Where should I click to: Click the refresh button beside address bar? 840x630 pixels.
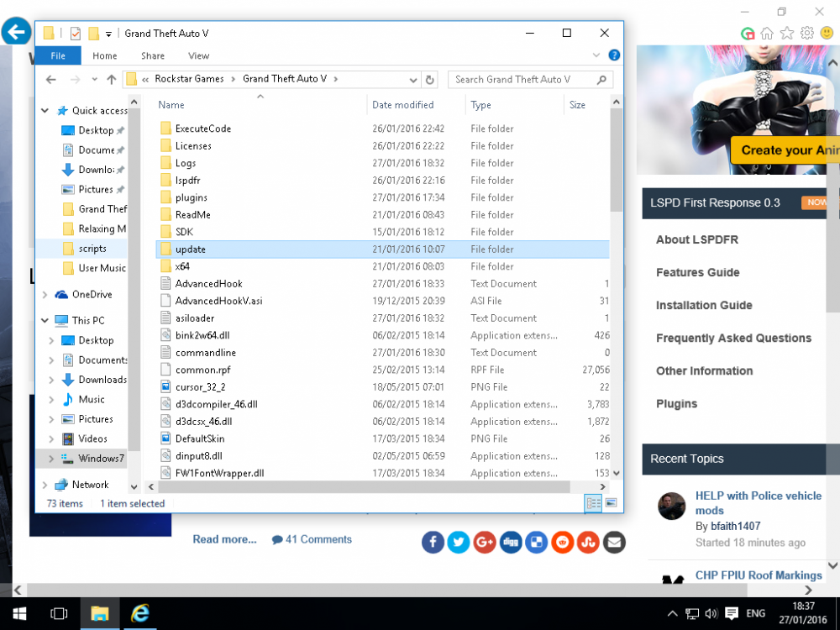point(430,80)
